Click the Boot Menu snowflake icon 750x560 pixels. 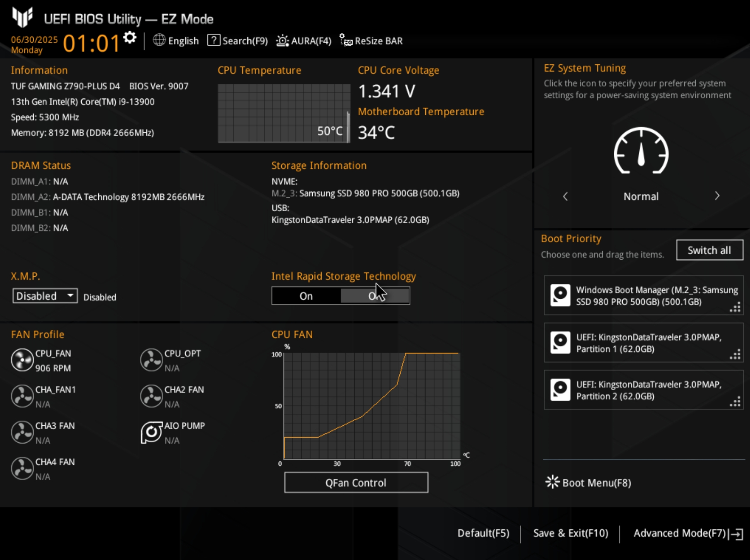click(552, 482)
